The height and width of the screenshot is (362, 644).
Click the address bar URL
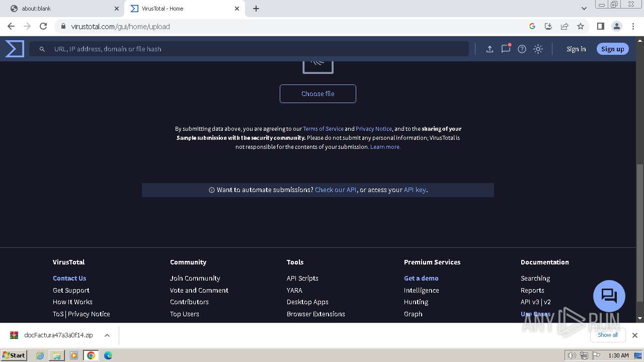coord(120,27)
